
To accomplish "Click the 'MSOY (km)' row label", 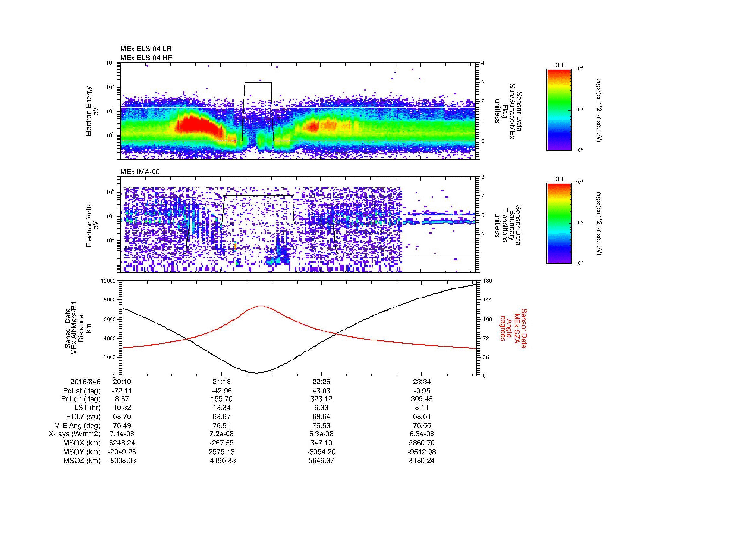I will pos(82,452).
